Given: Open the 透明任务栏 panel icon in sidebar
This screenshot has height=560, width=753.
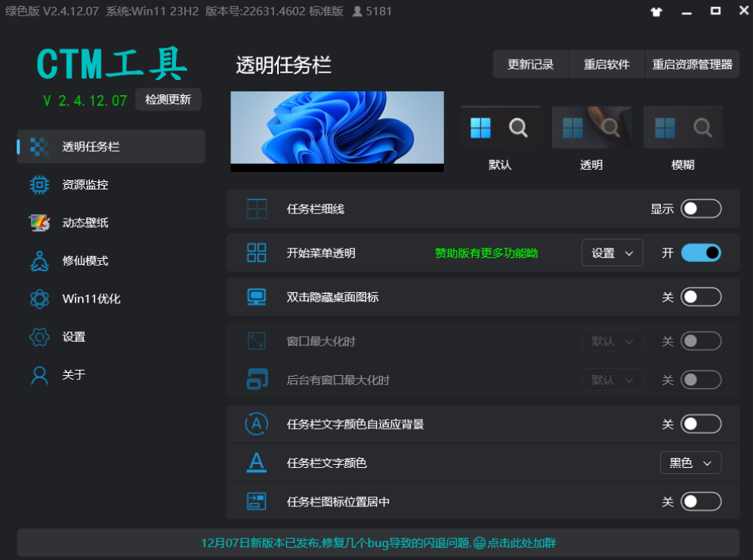Looking at the screenshot, I should [x=39, y=146].
